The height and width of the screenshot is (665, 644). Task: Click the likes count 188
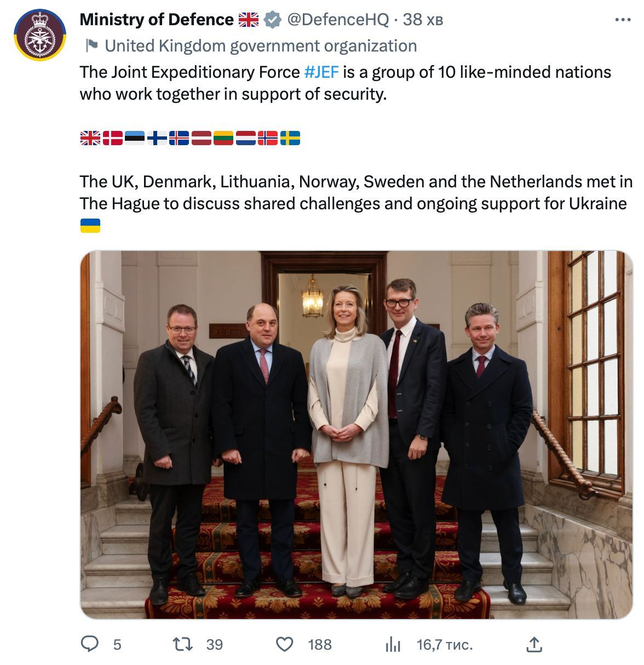[320, 645]
